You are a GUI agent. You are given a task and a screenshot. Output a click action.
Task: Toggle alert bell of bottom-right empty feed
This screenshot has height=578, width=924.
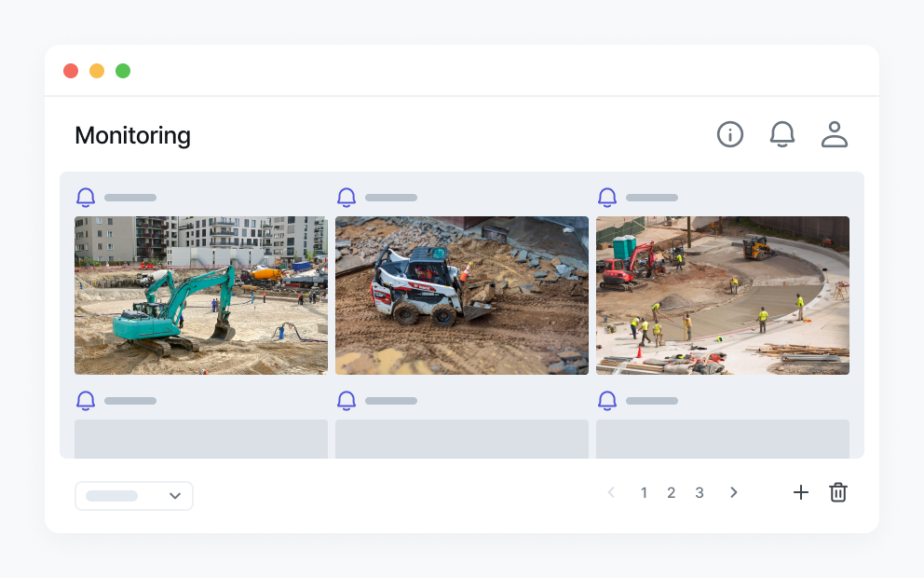tap(607, 401)
